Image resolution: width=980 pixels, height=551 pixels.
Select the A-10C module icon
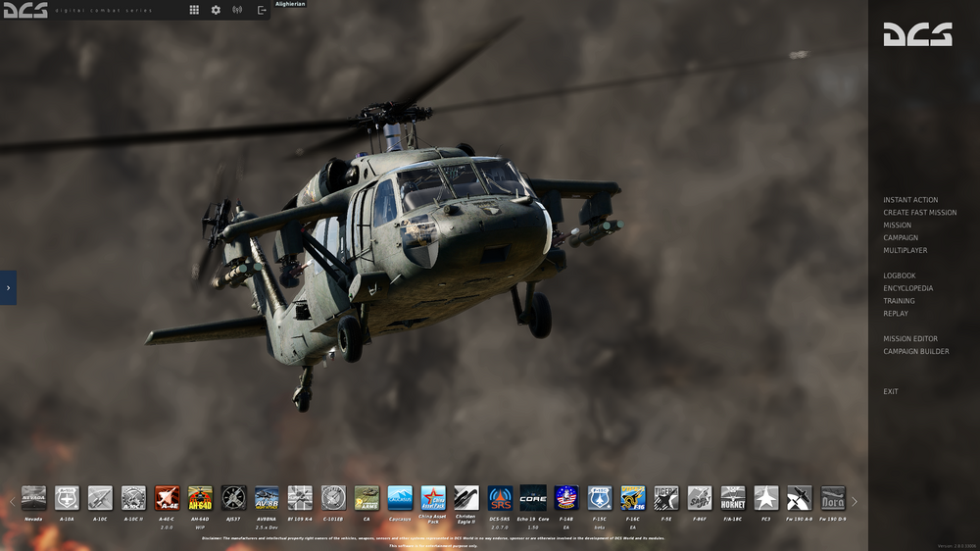(100, 498)
